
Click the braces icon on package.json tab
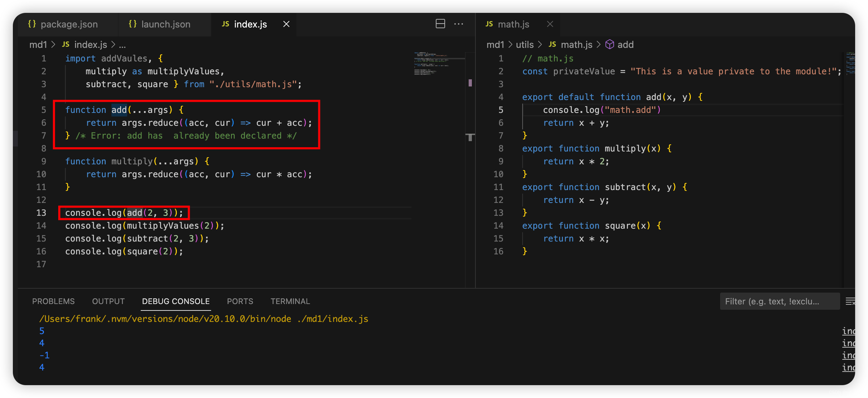[x=32, y=24]
